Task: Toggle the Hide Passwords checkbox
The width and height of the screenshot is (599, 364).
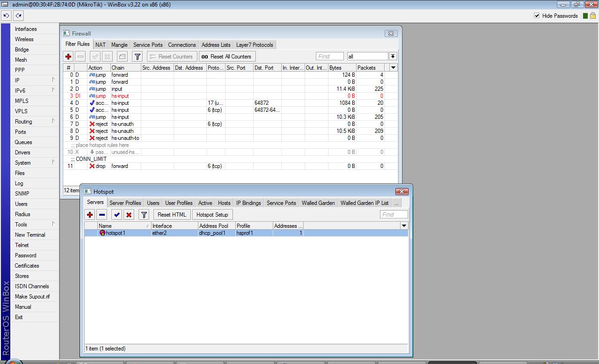Action: (x=537, y=15)
